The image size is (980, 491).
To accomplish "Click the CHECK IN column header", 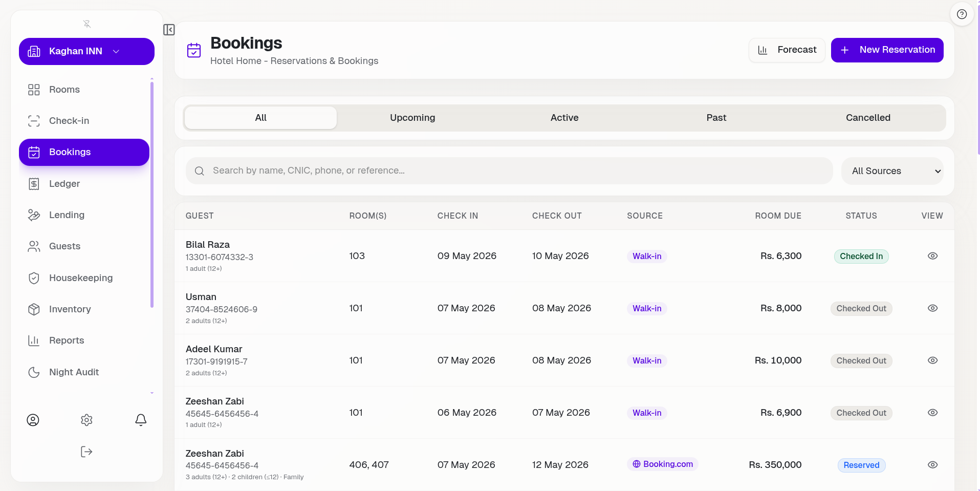I will 458,216.
